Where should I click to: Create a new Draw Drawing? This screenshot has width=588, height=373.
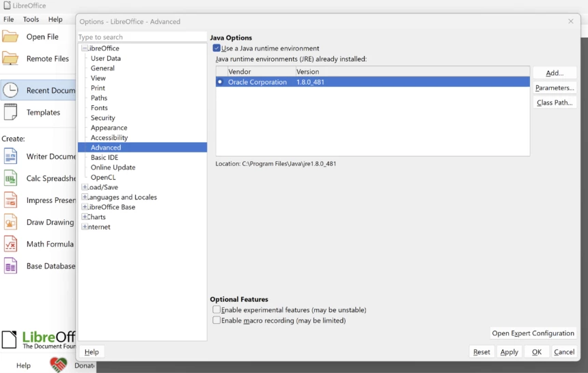39,222
